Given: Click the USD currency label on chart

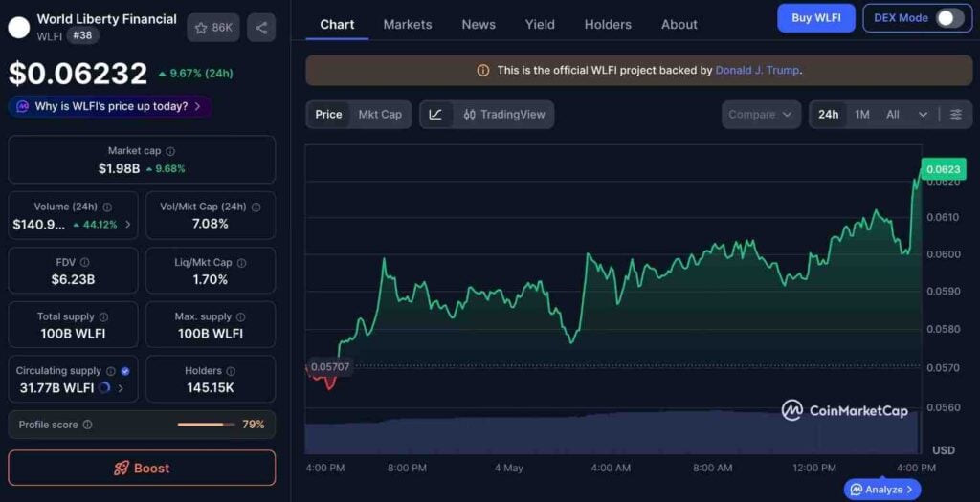Looking at the screenshot, I should click(x=943, y=450).
